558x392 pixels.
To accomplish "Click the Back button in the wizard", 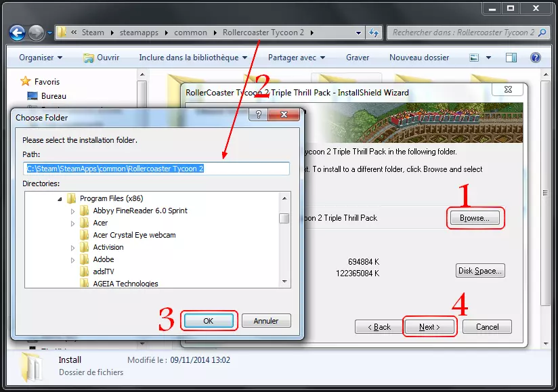I will pyautogui.click(x=379, y=327).
